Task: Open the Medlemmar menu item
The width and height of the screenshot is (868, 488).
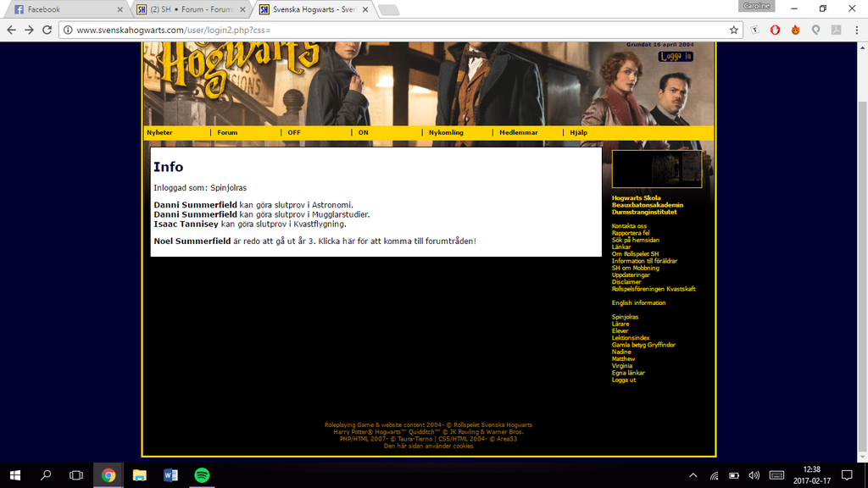Action: click(519, 133)
